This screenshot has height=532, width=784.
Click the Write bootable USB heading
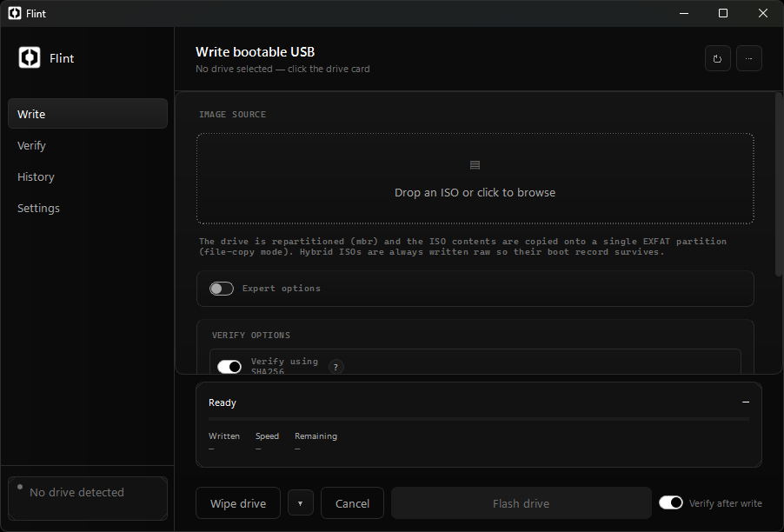tap(255, 52)
